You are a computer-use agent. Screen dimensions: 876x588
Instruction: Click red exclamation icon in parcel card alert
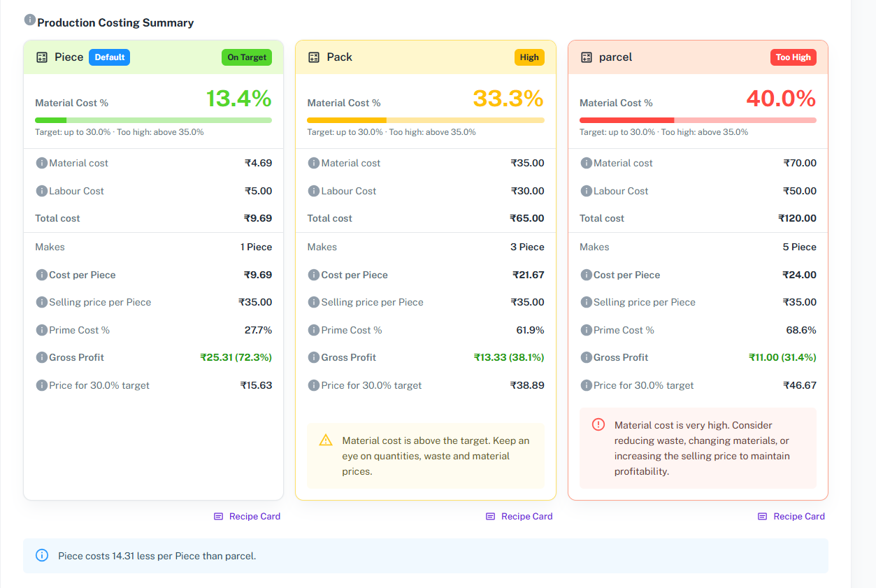click(598, 424)
